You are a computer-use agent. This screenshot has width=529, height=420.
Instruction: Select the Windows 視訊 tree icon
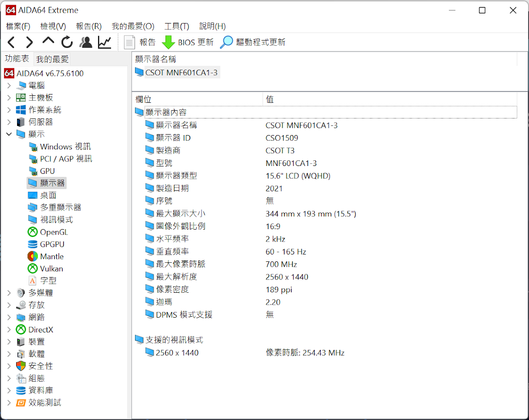tap(33, 147)
